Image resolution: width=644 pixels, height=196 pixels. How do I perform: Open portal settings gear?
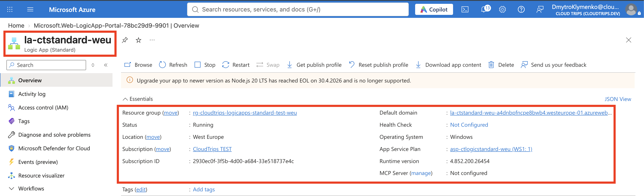(x=502, y=10)
